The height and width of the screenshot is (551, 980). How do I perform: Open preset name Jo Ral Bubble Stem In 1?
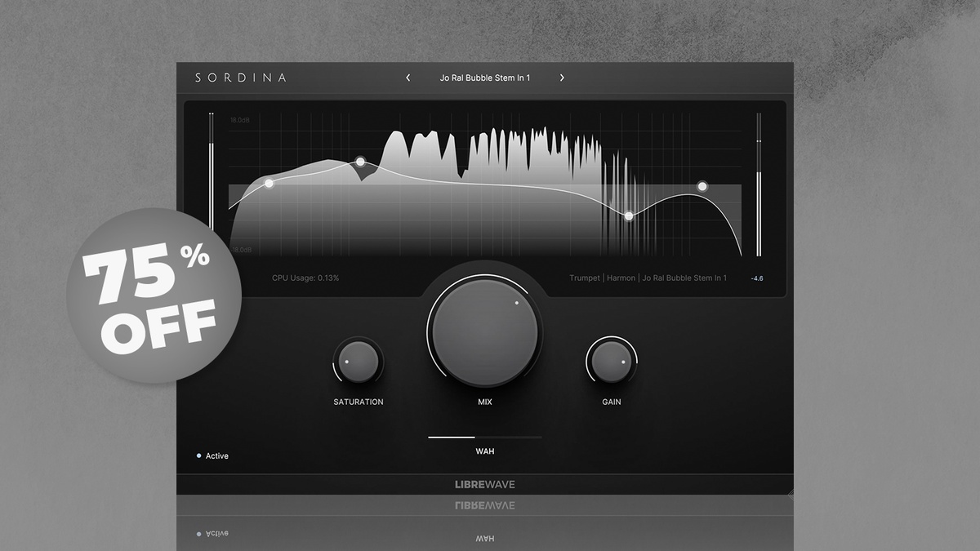(x=485, y=78)
